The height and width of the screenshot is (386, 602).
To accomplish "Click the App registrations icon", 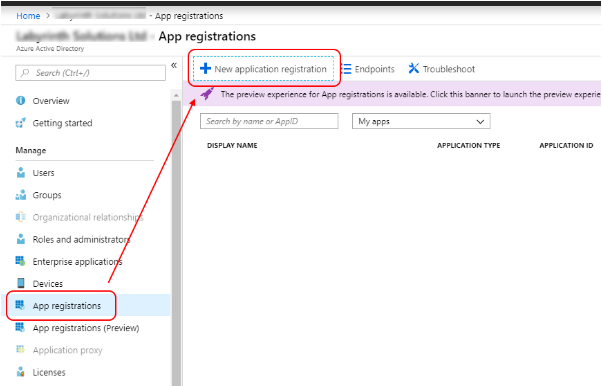I will [20, 305].
